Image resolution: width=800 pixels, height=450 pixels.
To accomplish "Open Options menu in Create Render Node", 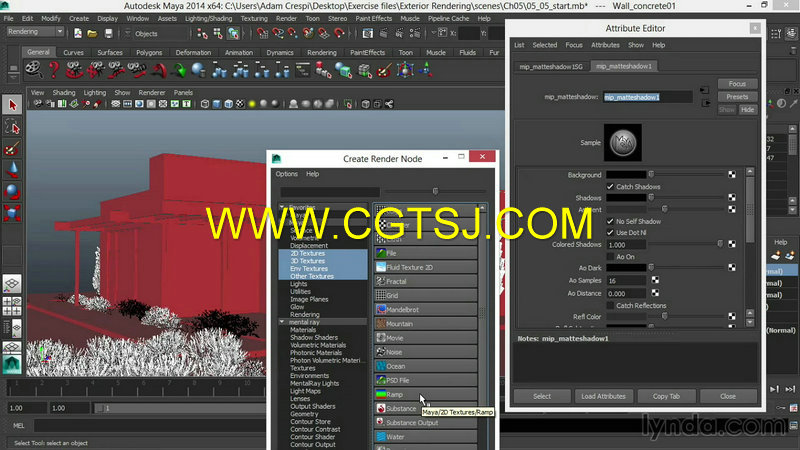I will pos(287,174).
